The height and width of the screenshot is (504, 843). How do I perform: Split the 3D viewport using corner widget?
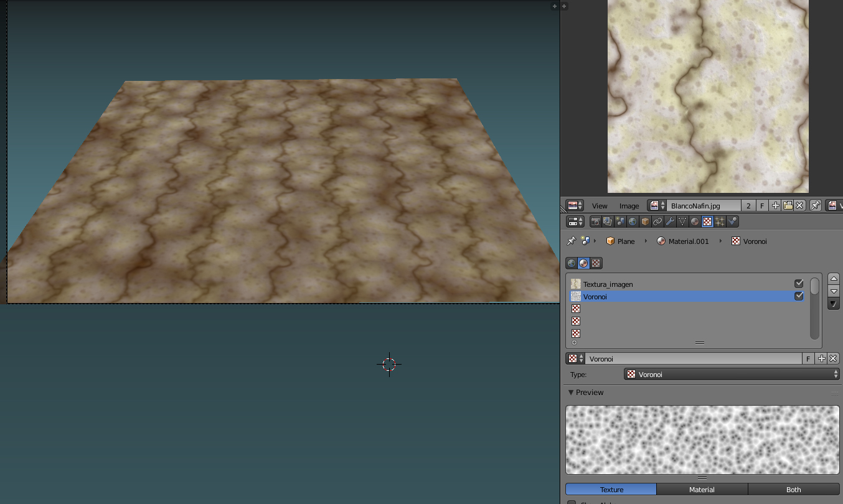click(554, 6)
